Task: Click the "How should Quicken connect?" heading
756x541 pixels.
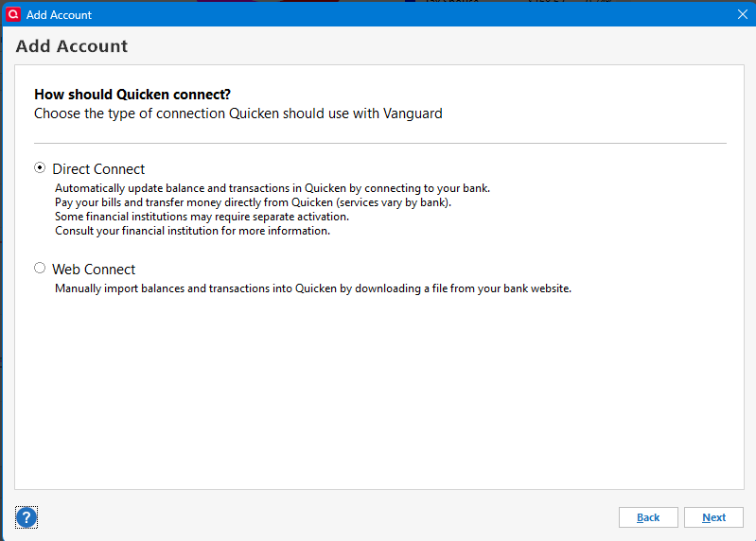Action: coord(132,95)
